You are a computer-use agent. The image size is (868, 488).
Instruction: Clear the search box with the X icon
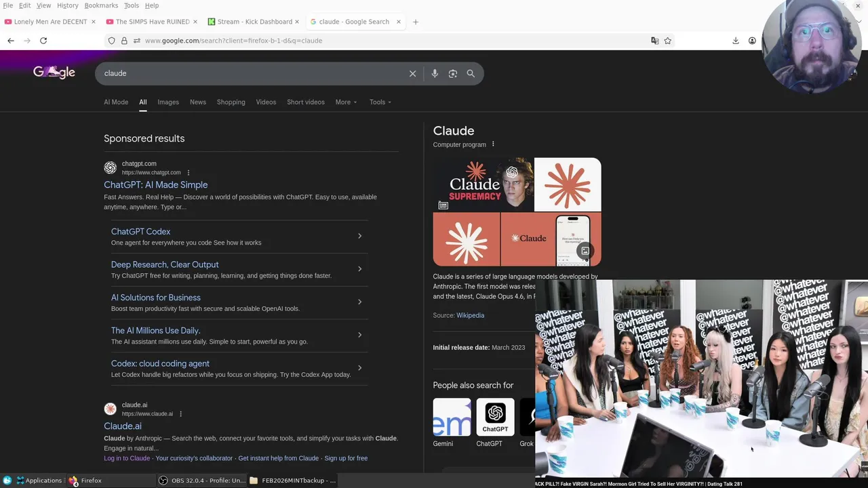coord(412,73)
